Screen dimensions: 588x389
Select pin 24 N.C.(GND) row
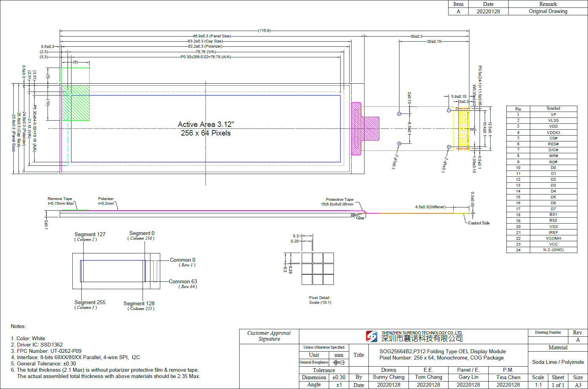(541, 250)
